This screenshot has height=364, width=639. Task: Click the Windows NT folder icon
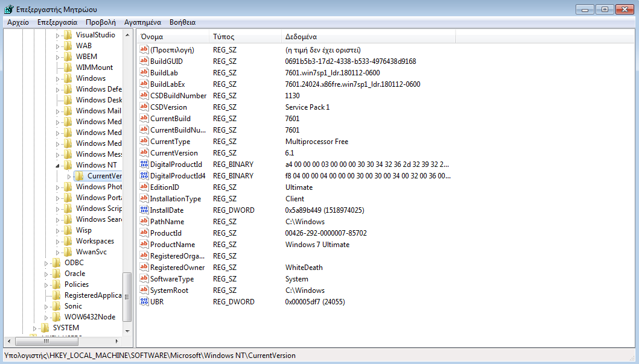click(68, 165)
